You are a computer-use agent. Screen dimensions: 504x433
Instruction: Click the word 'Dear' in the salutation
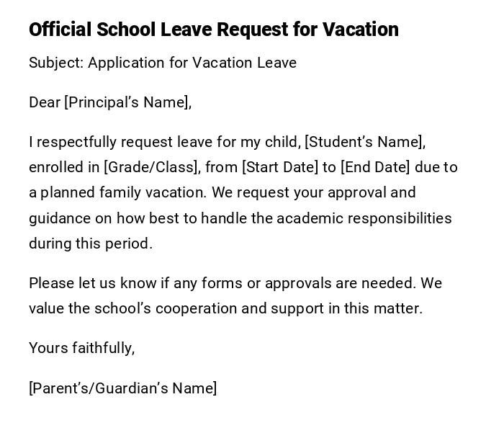45,102
